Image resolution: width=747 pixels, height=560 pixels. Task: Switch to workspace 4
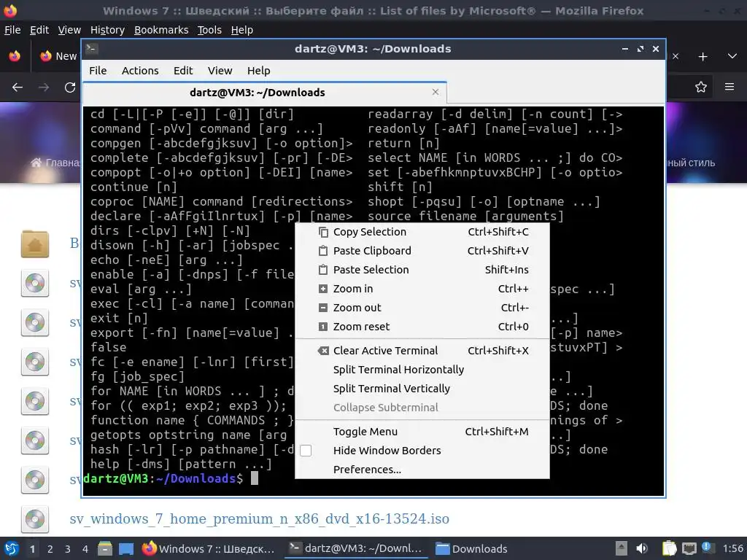85,549
